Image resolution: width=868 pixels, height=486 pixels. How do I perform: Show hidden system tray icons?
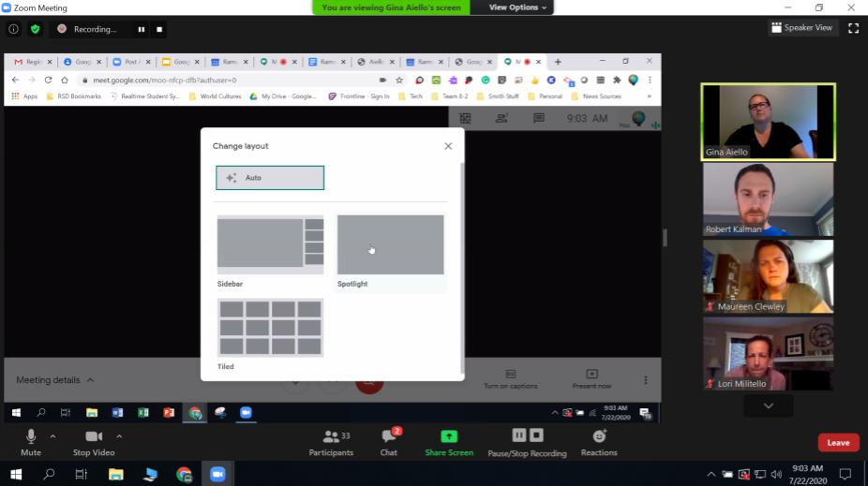(x=711, y=475)
